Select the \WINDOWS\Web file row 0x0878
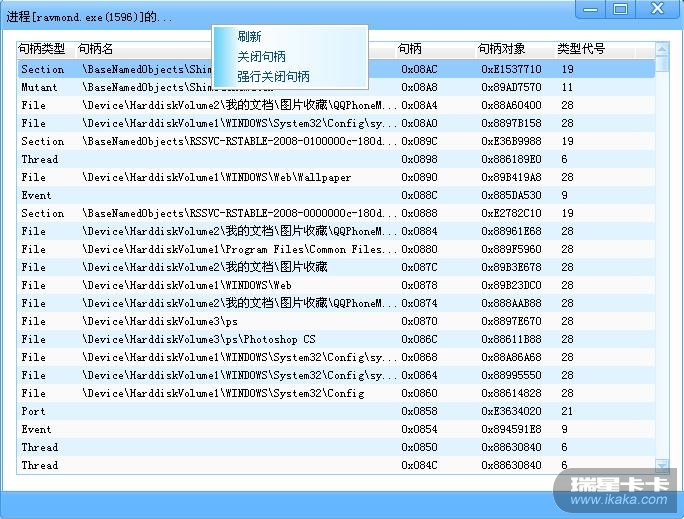 [336, 285]
